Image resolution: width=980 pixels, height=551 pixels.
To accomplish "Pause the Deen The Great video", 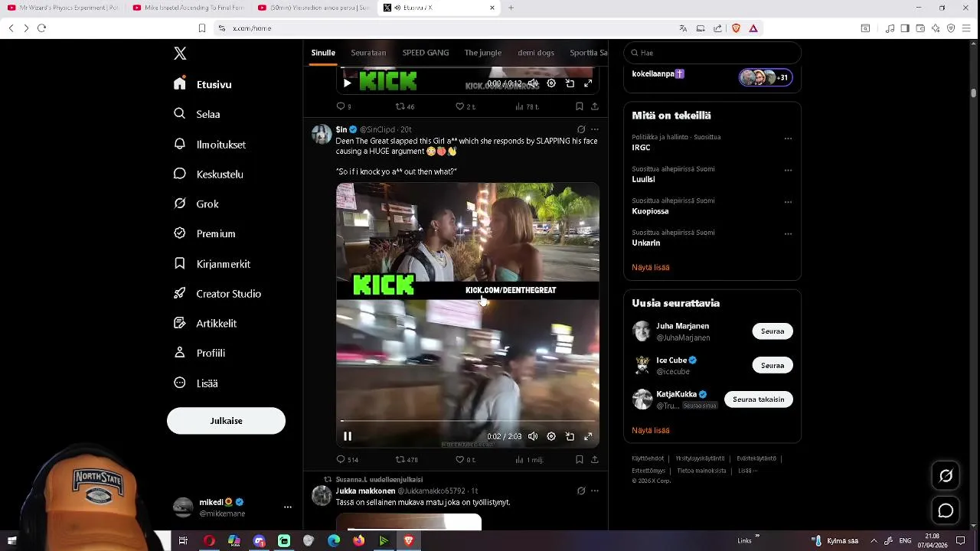I will 348,436.
